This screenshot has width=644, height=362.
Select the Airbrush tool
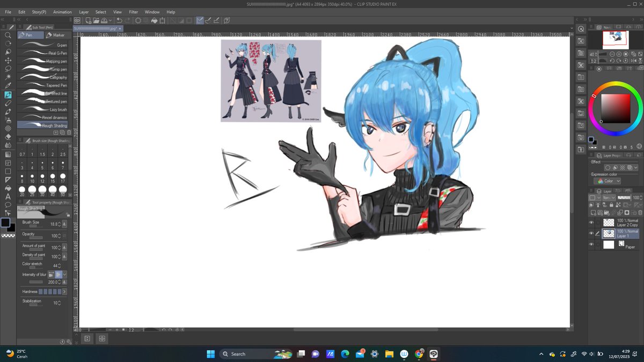click(8, 120)
